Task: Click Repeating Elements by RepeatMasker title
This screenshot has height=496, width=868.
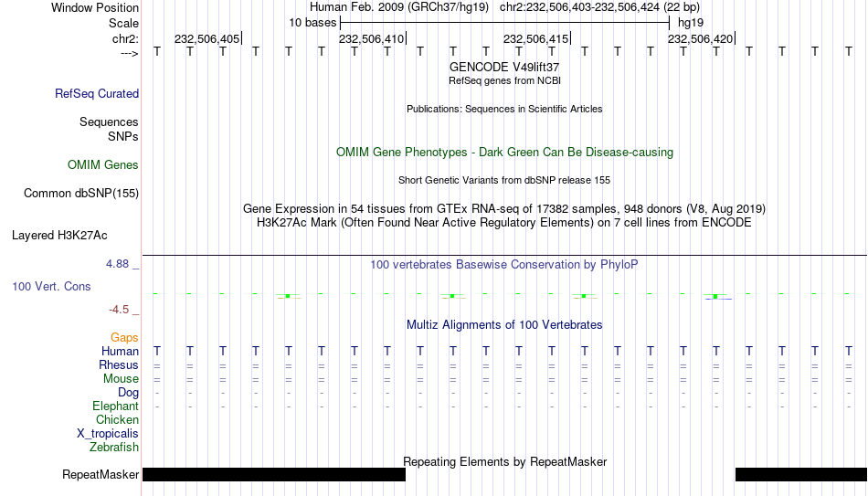Action: click(504, 461)
